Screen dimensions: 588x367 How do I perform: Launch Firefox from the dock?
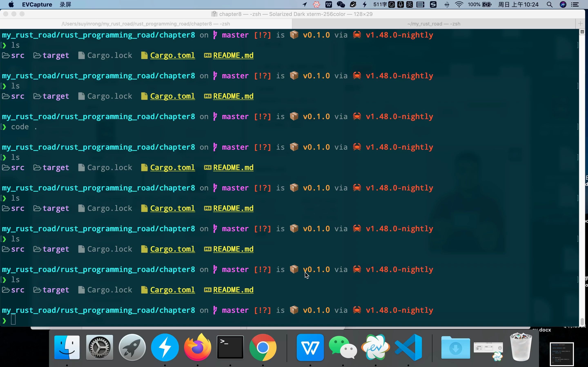click(x=198, y=348)
